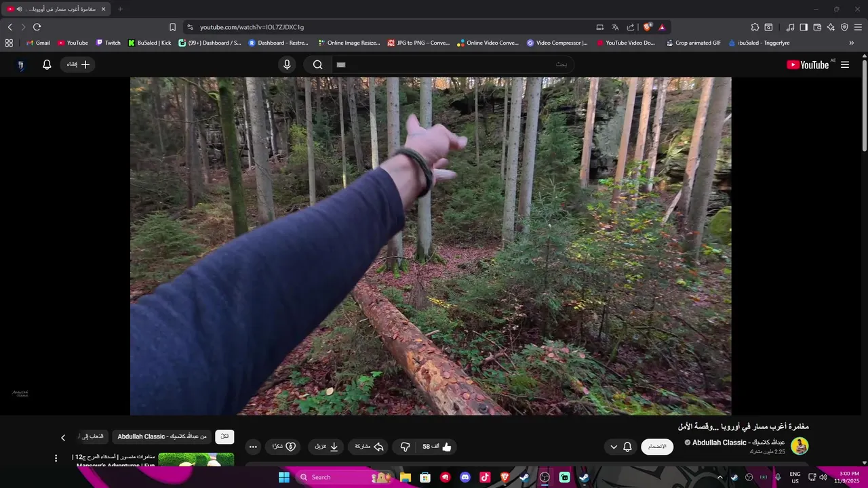Open the browser extensions puzzle icon
868x488 pixels.
coord(755,27)
